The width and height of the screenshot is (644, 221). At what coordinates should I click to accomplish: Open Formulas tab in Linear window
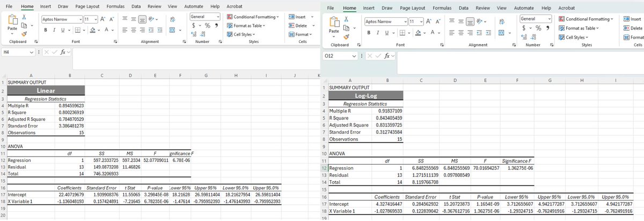pyautogui.click(x=115, y=5)
